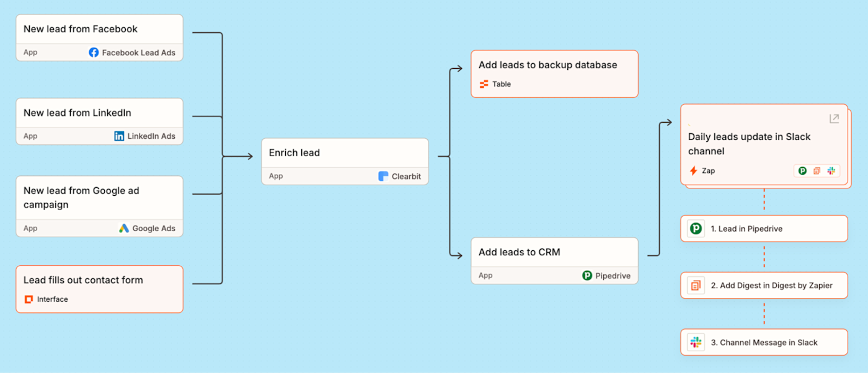868x373 pixels.
Task: Click the orange Interface icon
Action: [x=28, y=299]
